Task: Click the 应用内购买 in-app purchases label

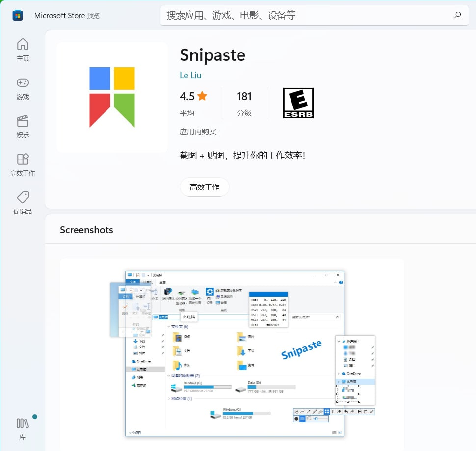Action: [198, 132]
